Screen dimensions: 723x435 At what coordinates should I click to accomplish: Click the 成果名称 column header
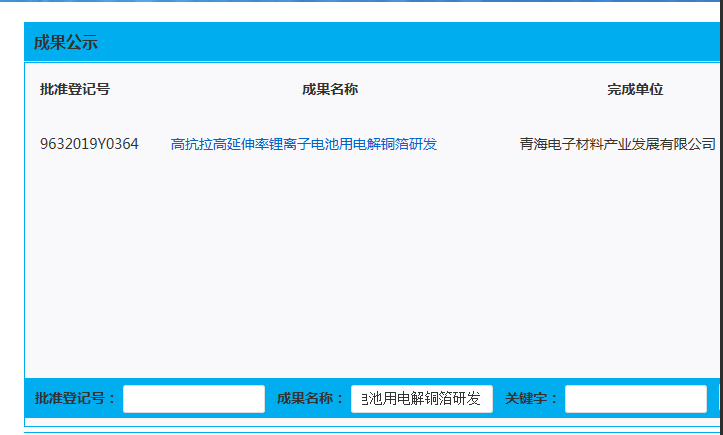click(330, 89)
